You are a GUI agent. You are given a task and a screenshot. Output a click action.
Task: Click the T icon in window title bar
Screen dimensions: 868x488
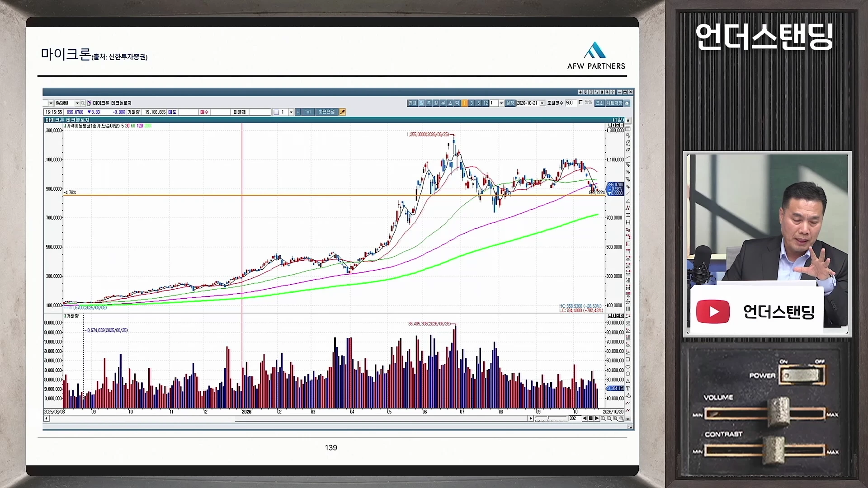coord(591,92)
